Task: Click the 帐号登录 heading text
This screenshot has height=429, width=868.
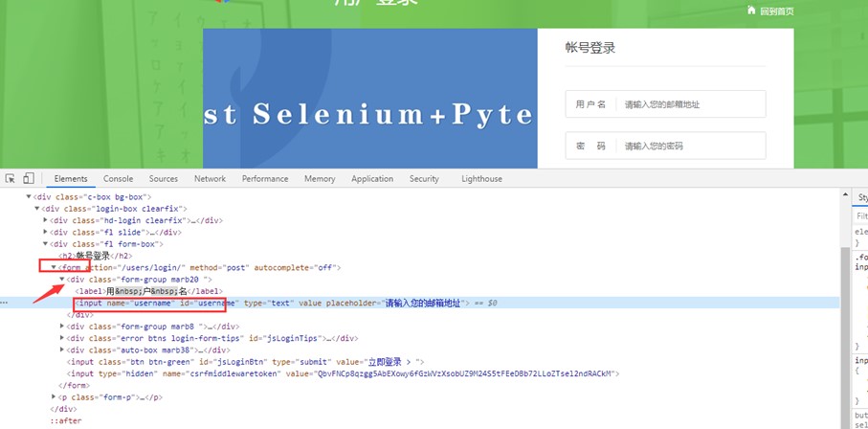Action: pyautogui.click(x=590, y=48)
